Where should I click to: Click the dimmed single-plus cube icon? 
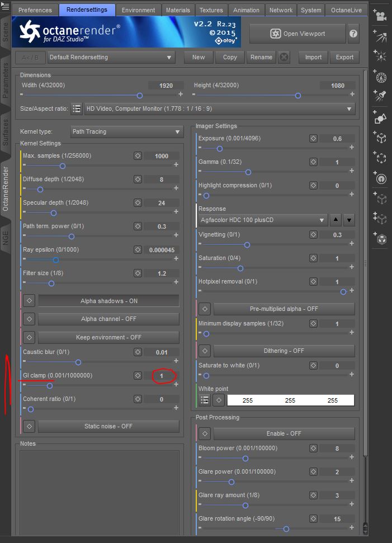click(x=380, y=199)
